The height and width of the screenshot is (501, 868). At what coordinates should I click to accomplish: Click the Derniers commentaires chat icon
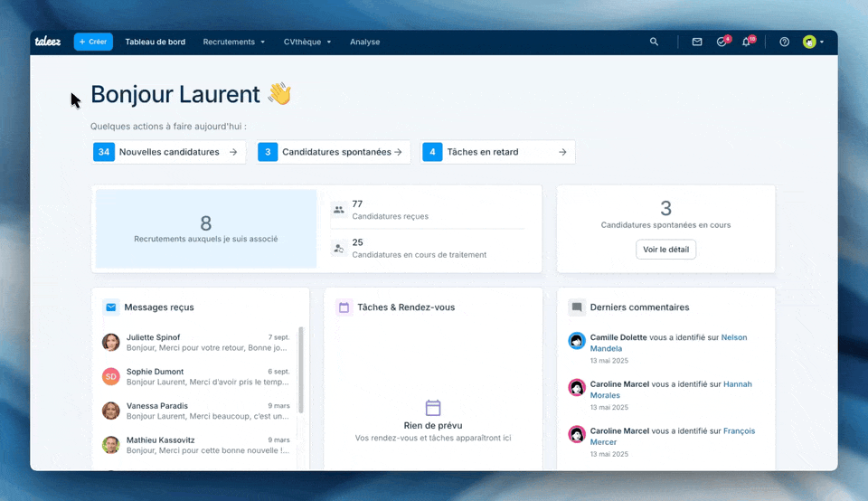(577, 307)
